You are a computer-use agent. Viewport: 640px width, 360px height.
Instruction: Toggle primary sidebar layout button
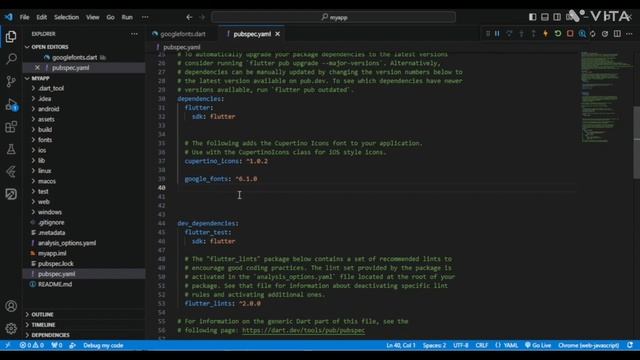[x=533, y=17]
